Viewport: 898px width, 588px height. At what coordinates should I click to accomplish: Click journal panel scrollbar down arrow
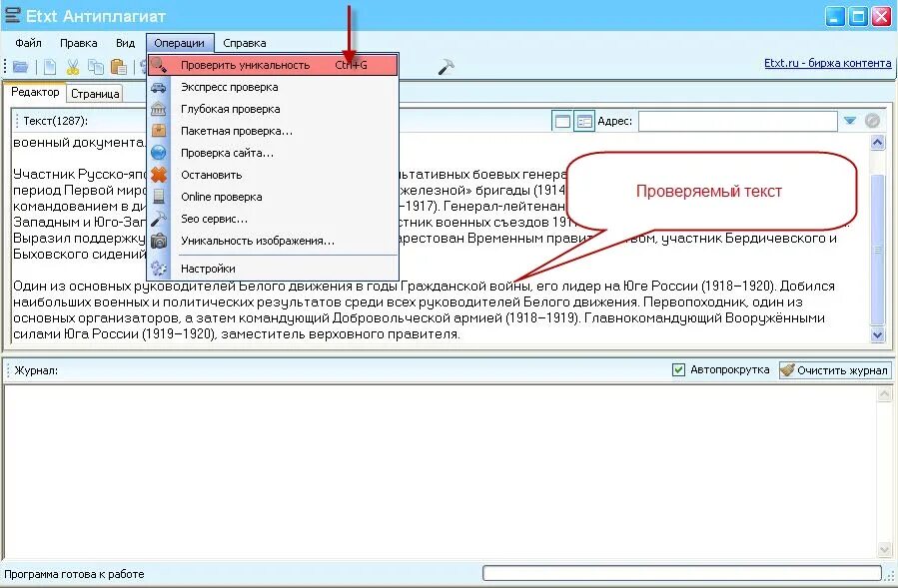click(884, 550)
